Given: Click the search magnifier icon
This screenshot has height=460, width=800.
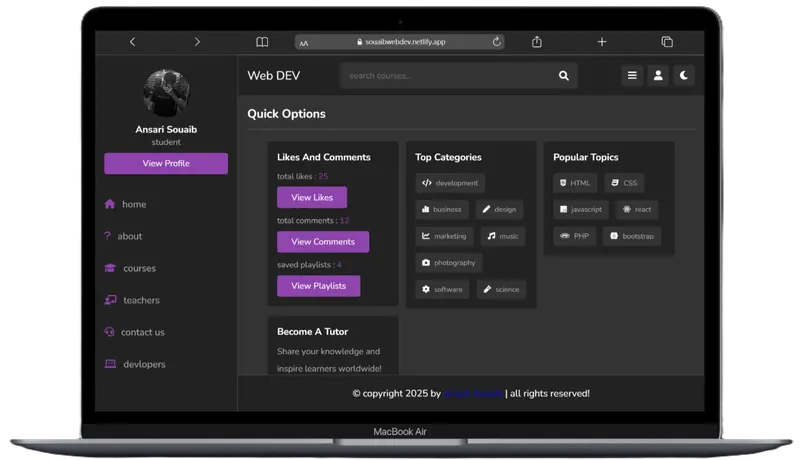Looking at the screenshot, I should [563, 75].
